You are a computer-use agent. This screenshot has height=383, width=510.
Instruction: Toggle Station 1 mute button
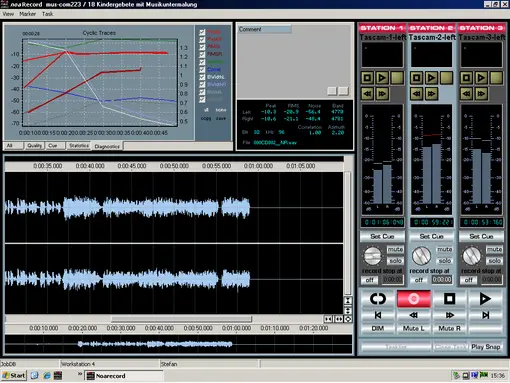[395, 249]
